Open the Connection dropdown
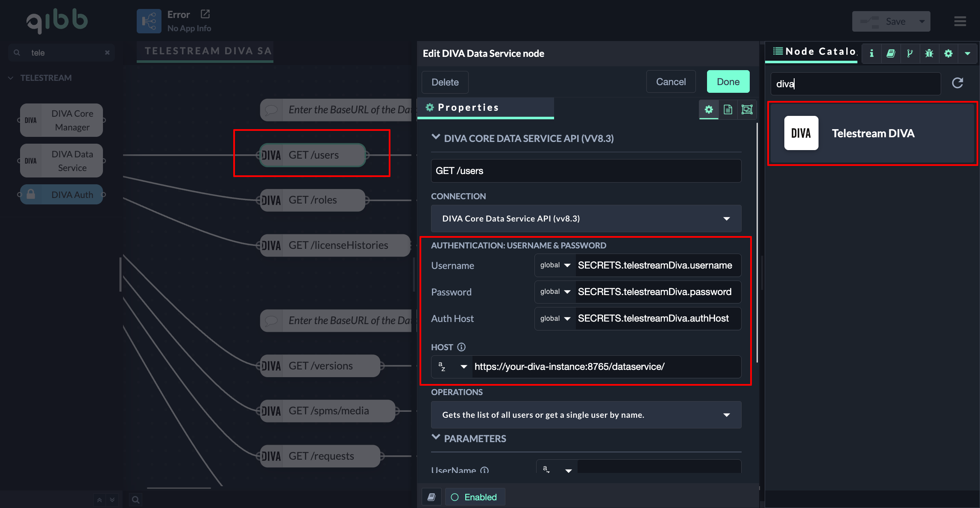 [x=586, y=219]
